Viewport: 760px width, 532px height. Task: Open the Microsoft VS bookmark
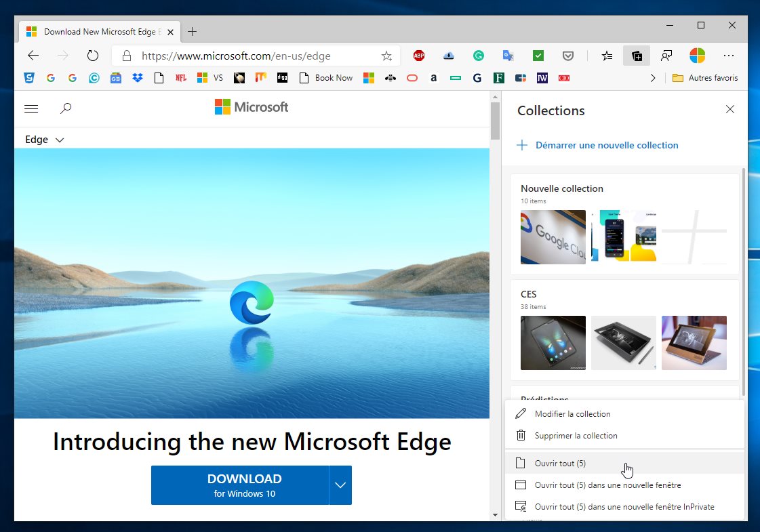[210, 77]
